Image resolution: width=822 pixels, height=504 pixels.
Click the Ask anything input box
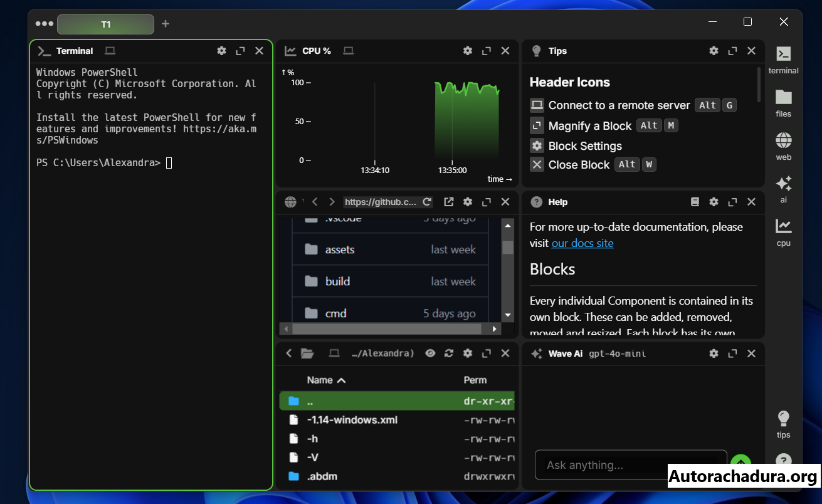pos(631,465)
